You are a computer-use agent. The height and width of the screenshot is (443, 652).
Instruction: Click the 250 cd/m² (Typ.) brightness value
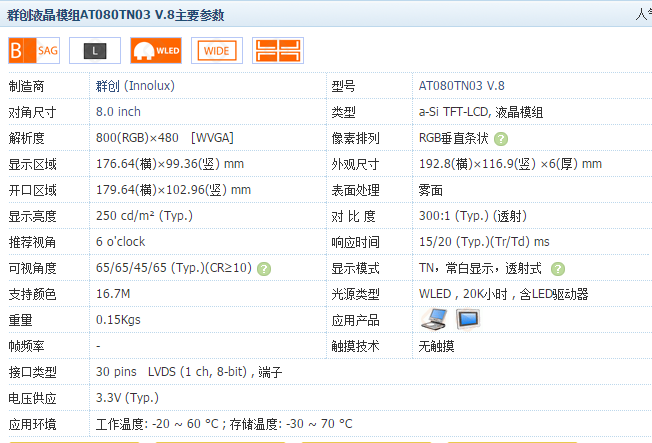pos(144,216)
